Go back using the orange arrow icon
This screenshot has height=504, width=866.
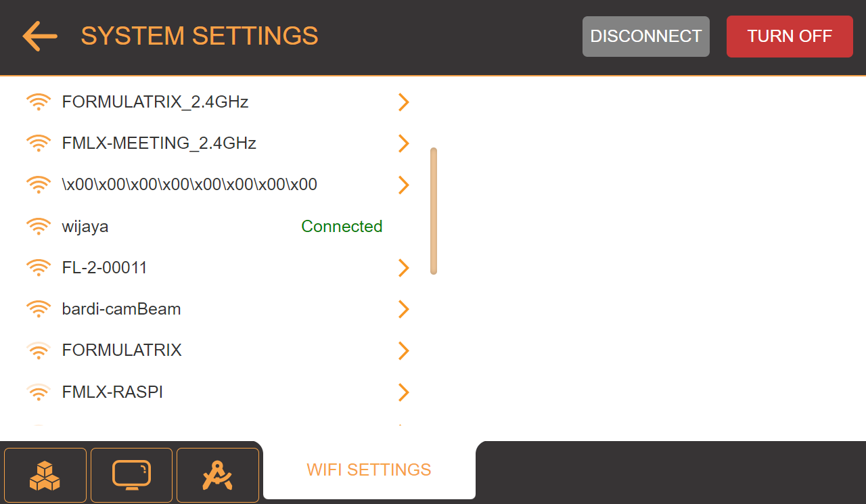(40, 36)
